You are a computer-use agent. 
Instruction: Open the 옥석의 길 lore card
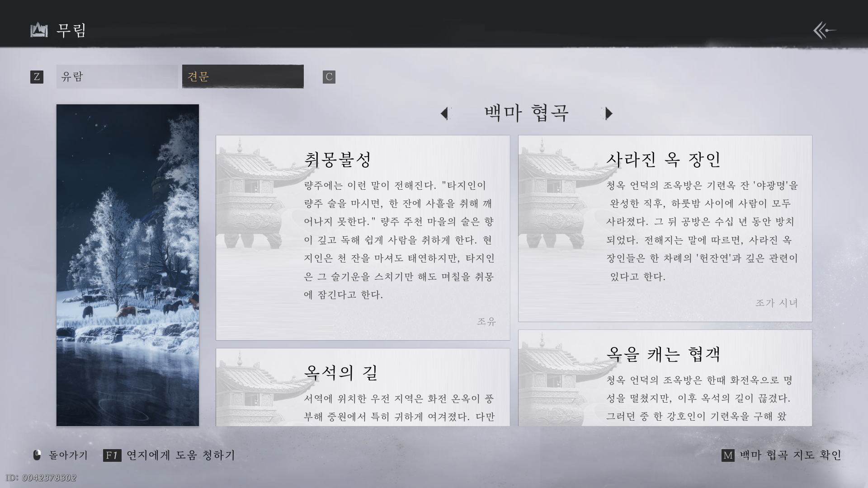pyautogui.click(x=363, y=387)
